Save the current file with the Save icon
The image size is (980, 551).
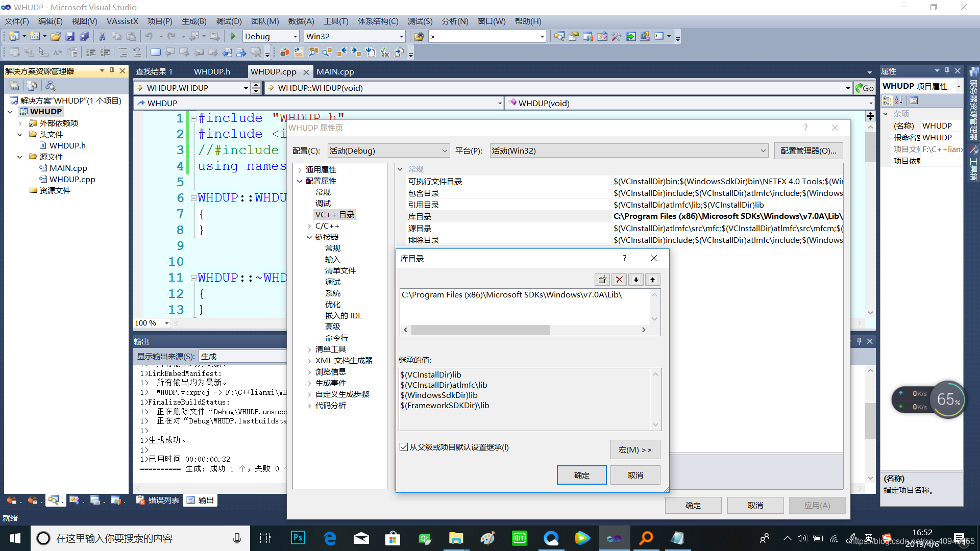[70, 36]
